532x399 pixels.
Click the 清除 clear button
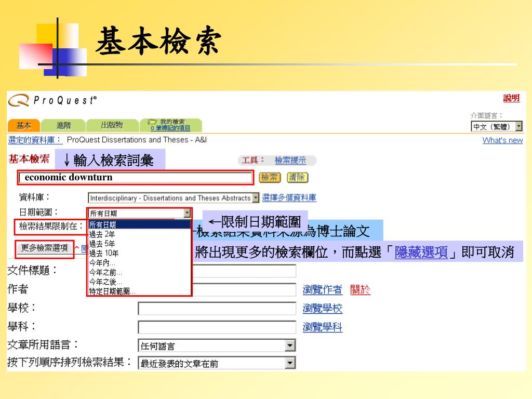[298, 178]
